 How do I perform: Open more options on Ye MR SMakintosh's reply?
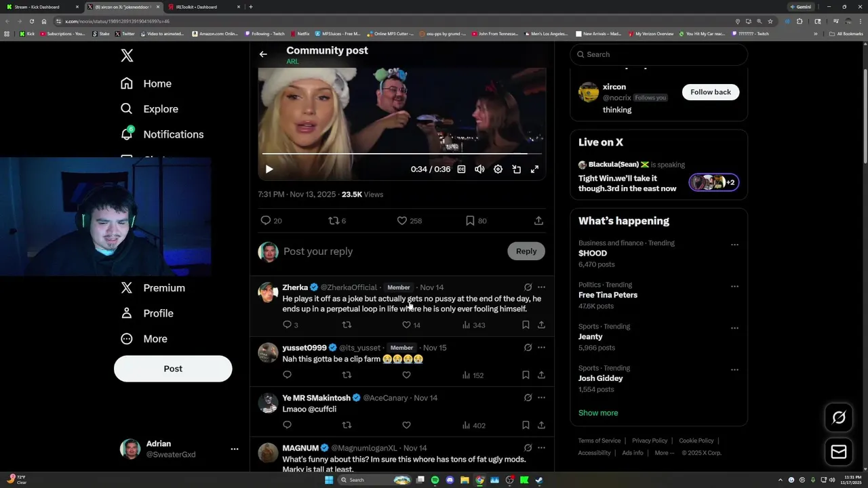(541, 398)
